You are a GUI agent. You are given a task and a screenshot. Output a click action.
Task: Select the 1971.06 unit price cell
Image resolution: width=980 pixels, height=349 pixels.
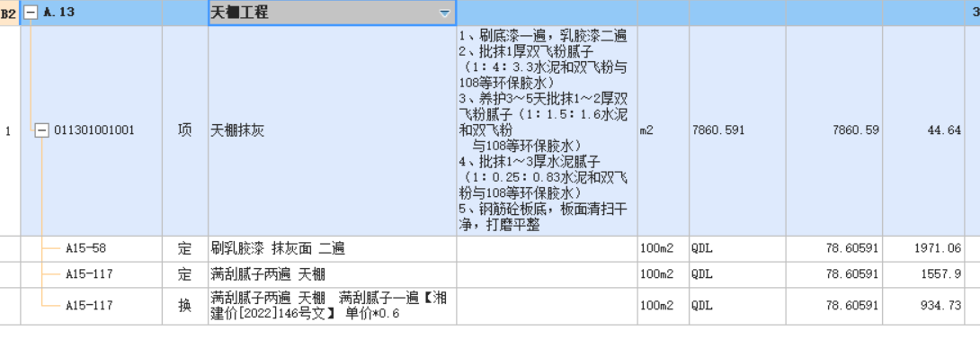click(x=923, y=249)
